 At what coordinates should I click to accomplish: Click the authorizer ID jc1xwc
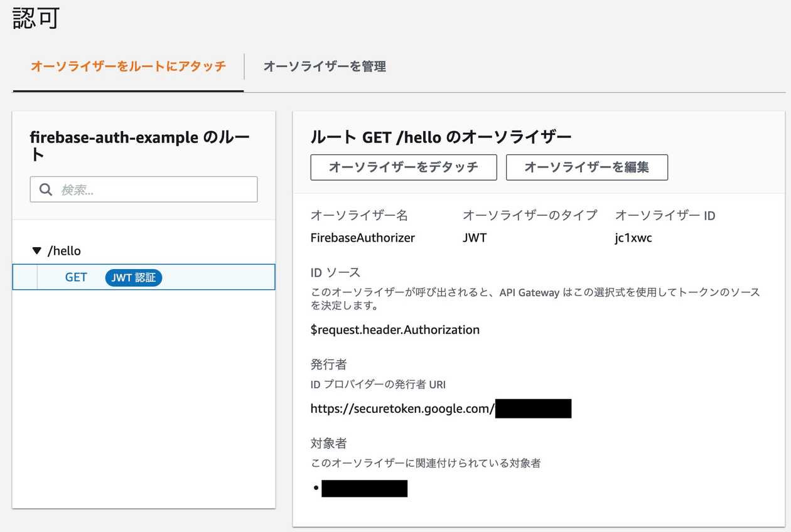pos(634,238)
